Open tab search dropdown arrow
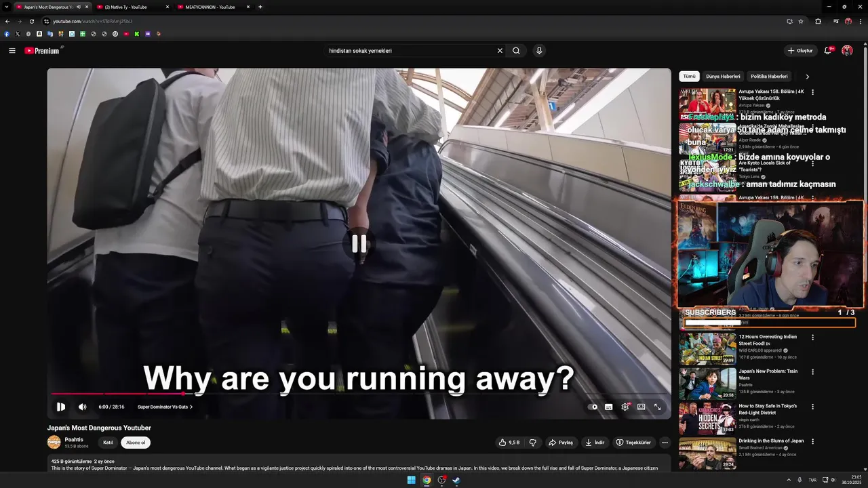This screenshot has width=868, height=488. (6, 7)
